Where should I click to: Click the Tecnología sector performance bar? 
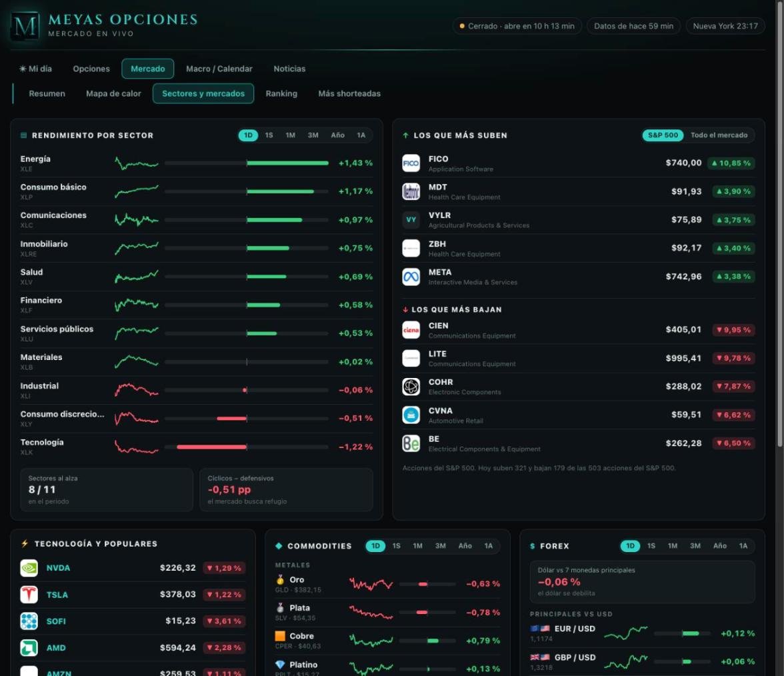(247, 447)
